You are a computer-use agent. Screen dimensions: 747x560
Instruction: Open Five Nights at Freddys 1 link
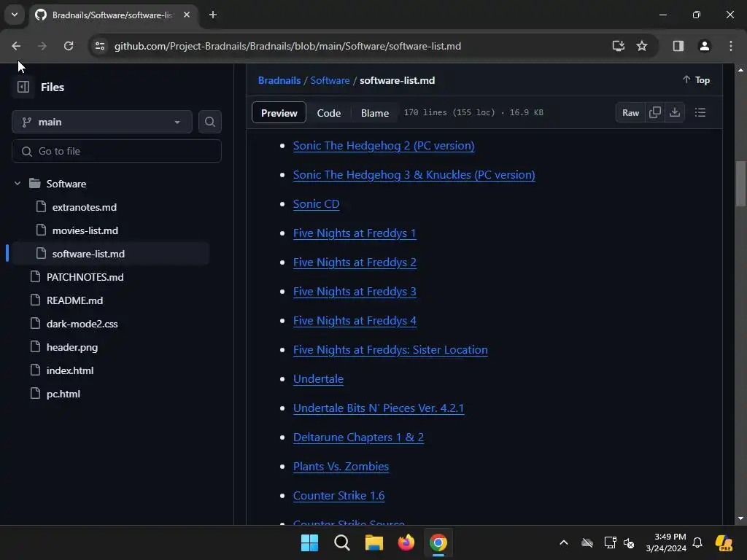click(355, 233)
